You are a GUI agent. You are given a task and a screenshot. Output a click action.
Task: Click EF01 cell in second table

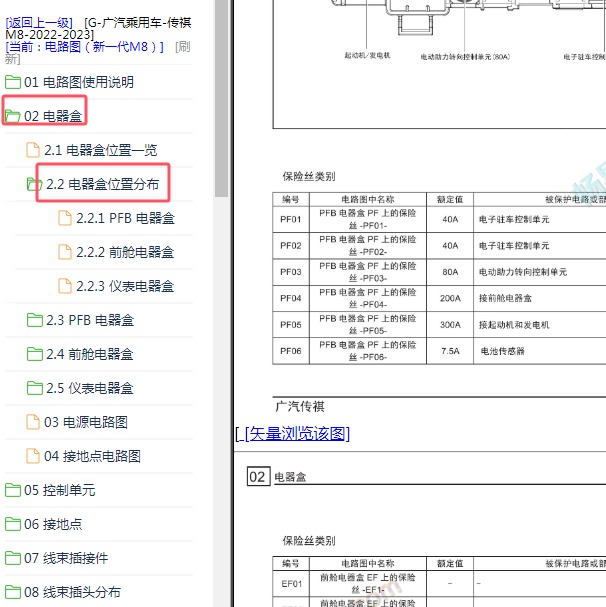click(x=292, y=583)
